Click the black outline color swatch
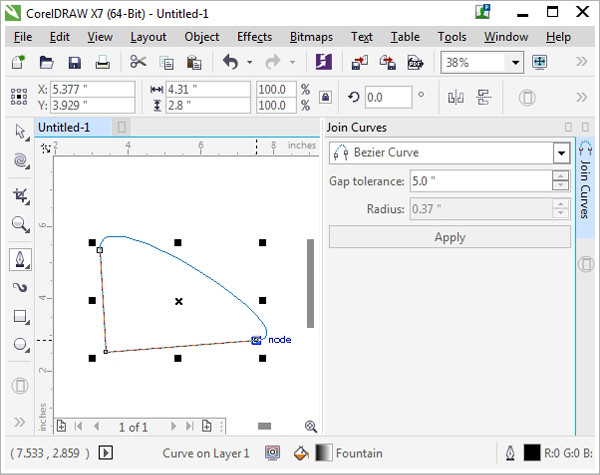The image size is (600, 475). click(x=532, y=453)
